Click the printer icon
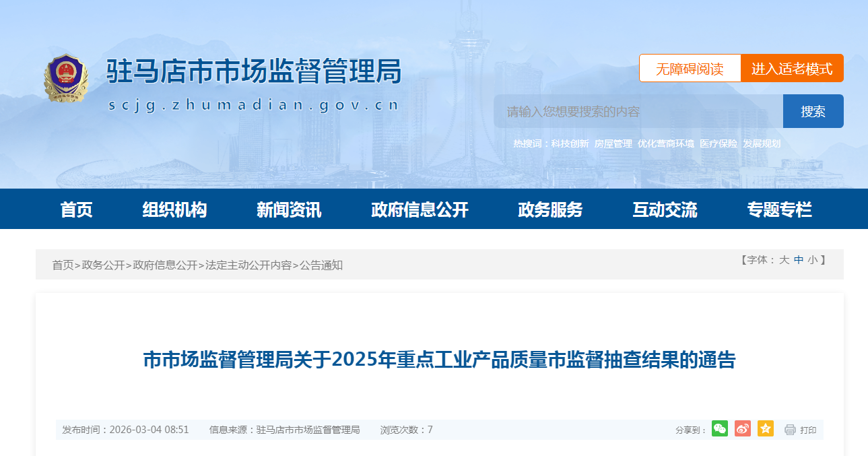The image size is (868, 456). coord(791,430)
